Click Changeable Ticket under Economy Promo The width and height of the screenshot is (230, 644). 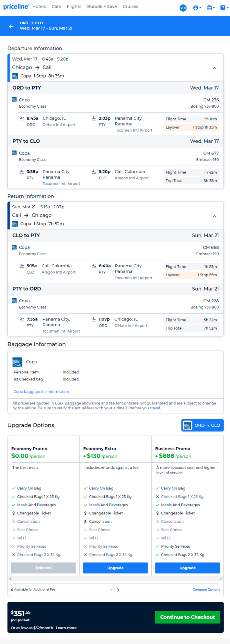(31, 513)
